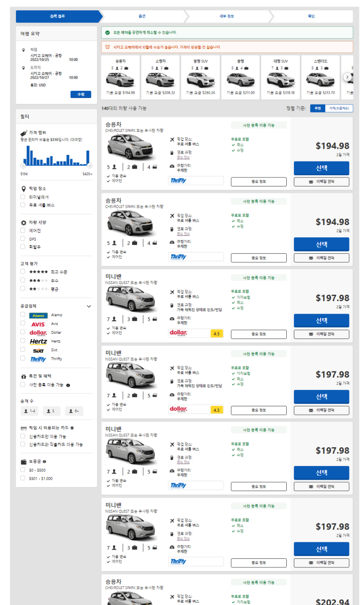Check the two-star 평균 rating filter
This screenshot has width=364, height=605.
pyautogui.click(x=23, y=289)
